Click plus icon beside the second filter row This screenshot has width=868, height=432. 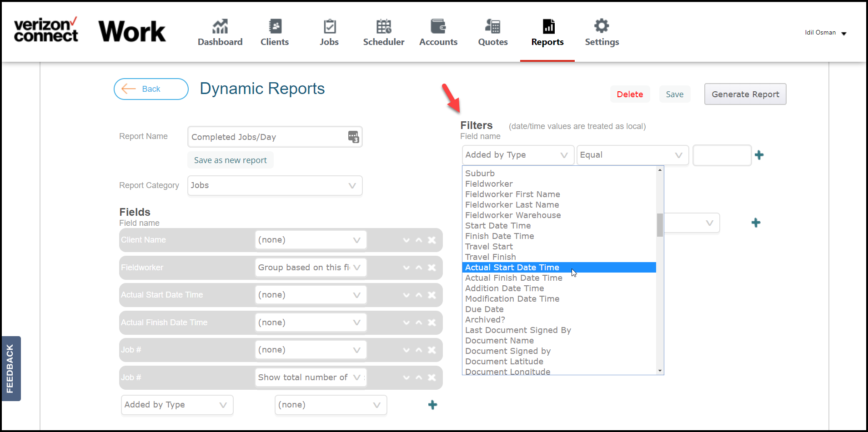(x=756, y=223)
